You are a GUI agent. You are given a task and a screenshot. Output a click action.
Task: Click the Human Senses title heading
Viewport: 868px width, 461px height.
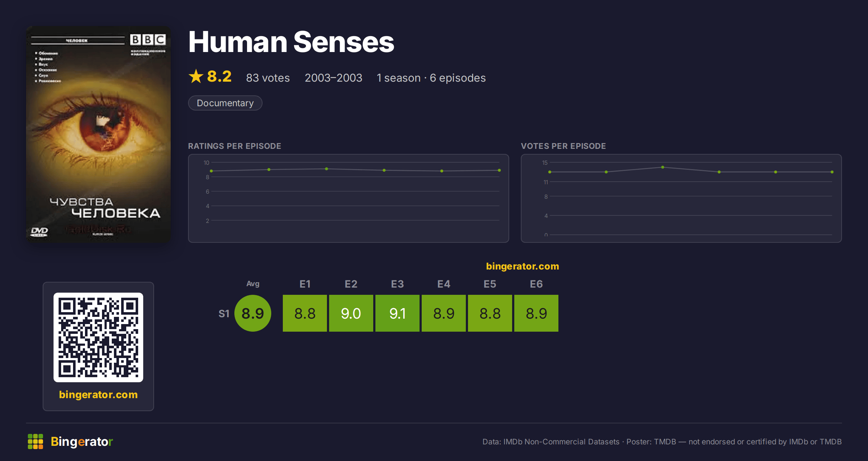point(292,42)
